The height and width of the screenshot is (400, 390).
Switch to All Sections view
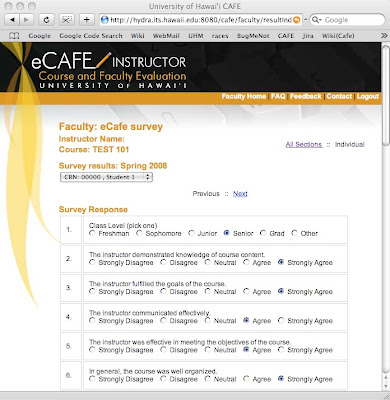[x=304, y=144]
